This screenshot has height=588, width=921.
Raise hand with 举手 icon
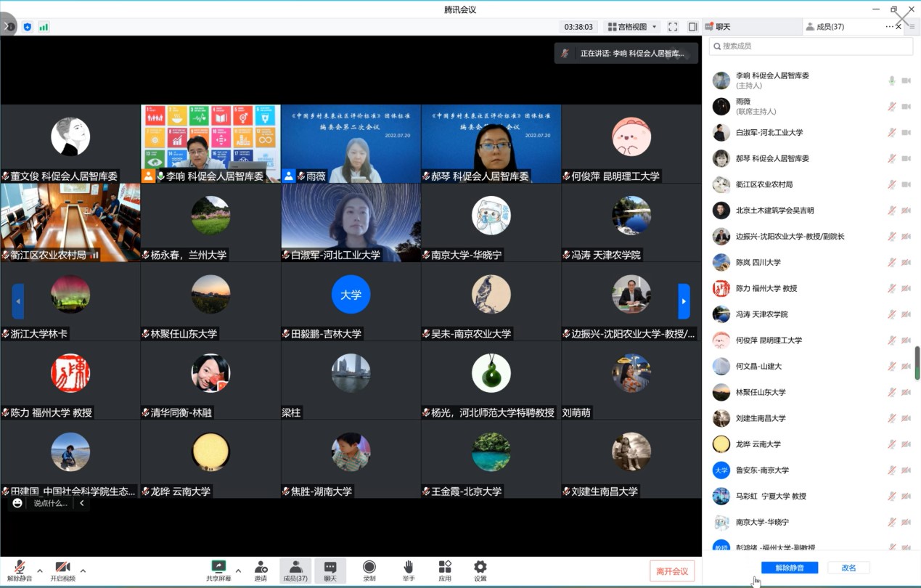tap(409, 567)
